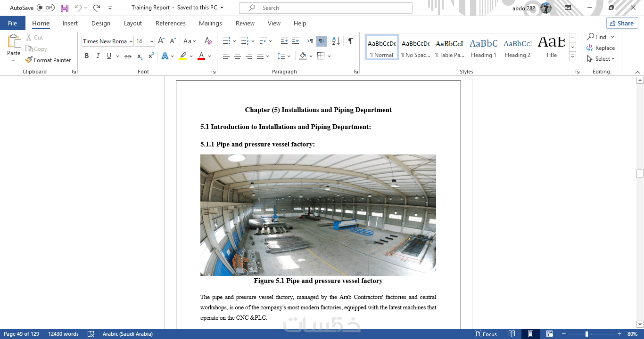
Task: Apply yellow text highlight color
Action: click(x=183, y=56)
